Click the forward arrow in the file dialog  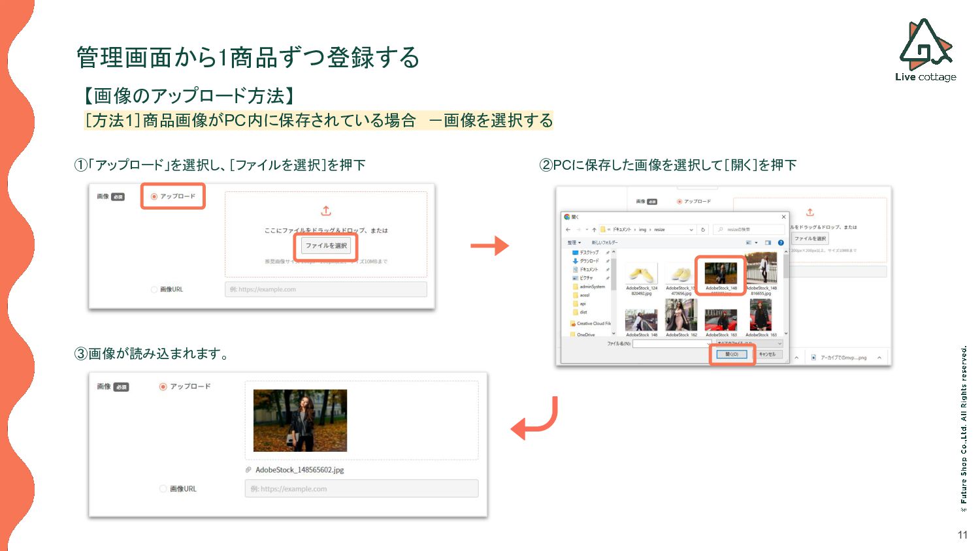pos(579,230)
